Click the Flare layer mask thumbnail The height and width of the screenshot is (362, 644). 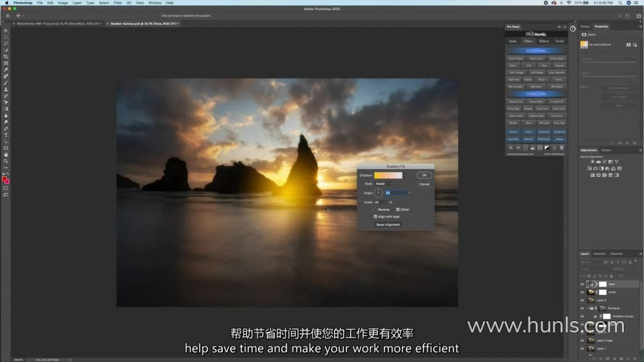[x=602, y=284]
